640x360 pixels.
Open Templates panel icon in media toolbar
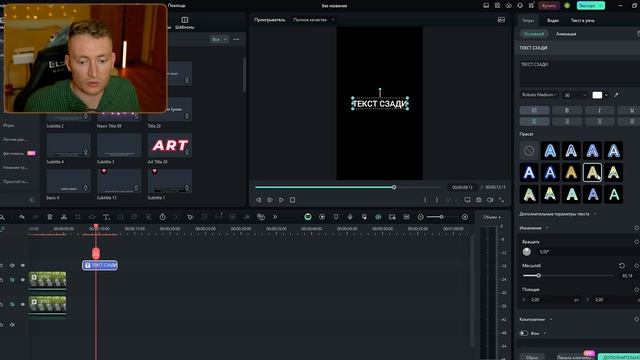tap(184, 23)
